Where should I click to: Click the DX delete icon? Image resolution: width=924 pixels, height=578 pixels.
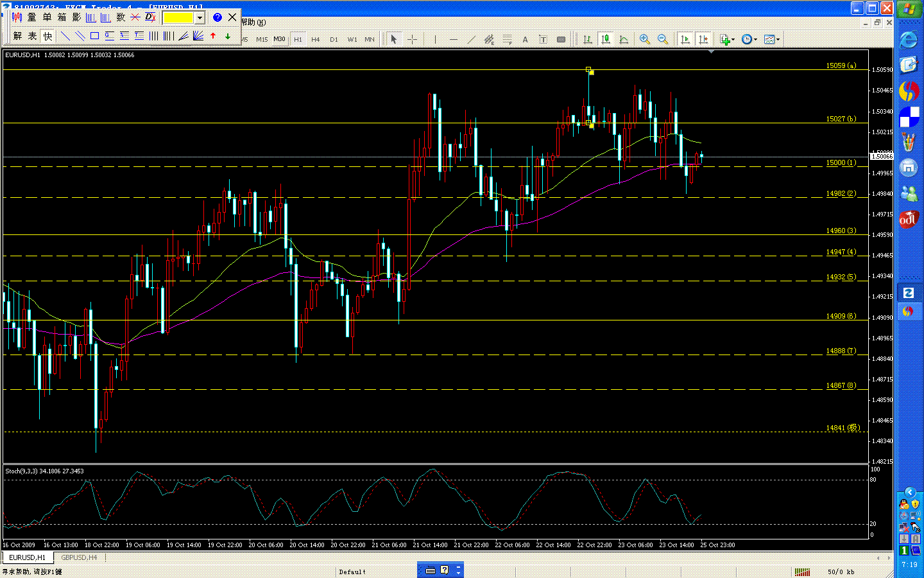coord(150,17)
